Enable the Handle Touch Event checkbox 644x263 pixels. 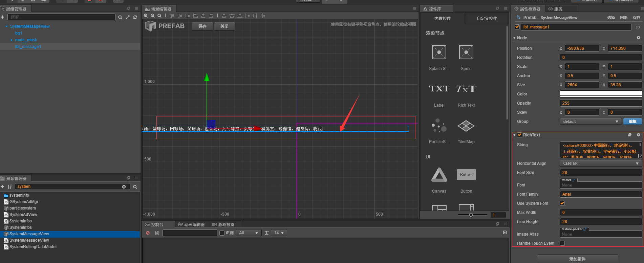[x=562, y=243]
